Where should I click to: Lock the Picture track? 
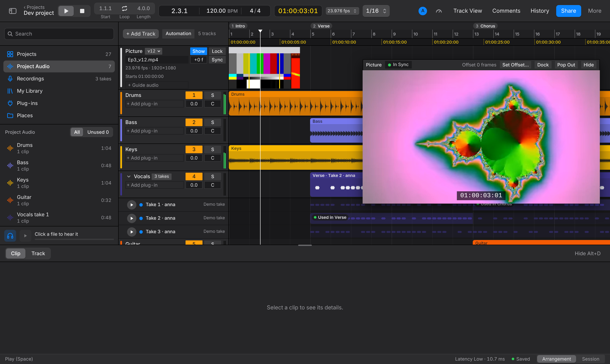(x=217, y=51)
